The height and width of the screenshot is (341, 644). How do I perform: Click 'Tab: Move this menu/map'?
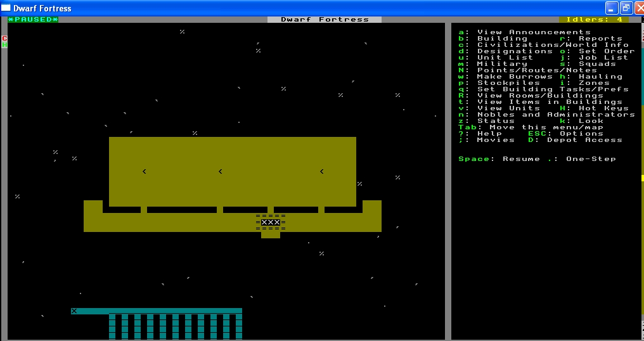(x=531, y=127)
